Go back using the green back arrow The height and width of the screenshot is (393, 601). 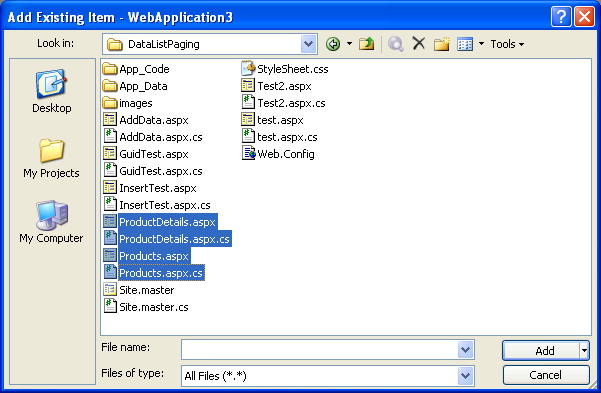[x=333, y=44]
